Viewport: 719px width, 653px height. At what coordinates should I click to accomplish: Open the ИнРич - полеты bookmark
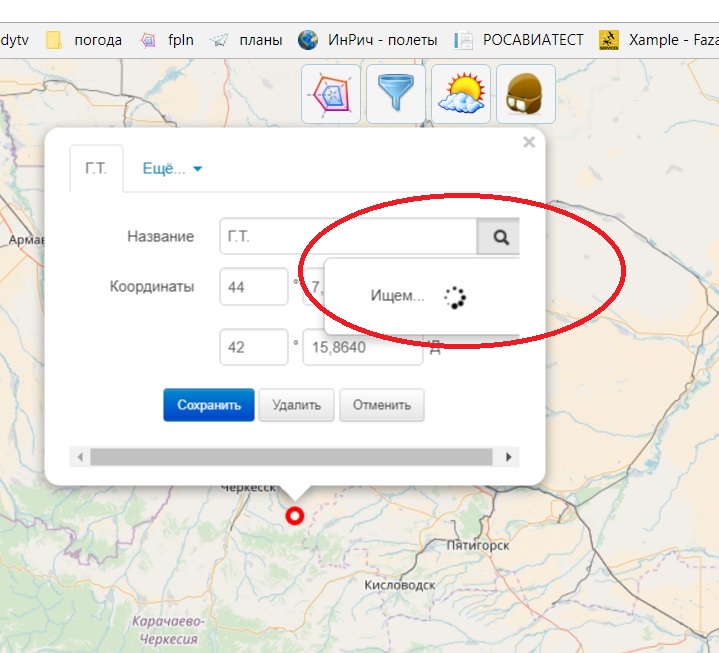(x=368, y=40)
